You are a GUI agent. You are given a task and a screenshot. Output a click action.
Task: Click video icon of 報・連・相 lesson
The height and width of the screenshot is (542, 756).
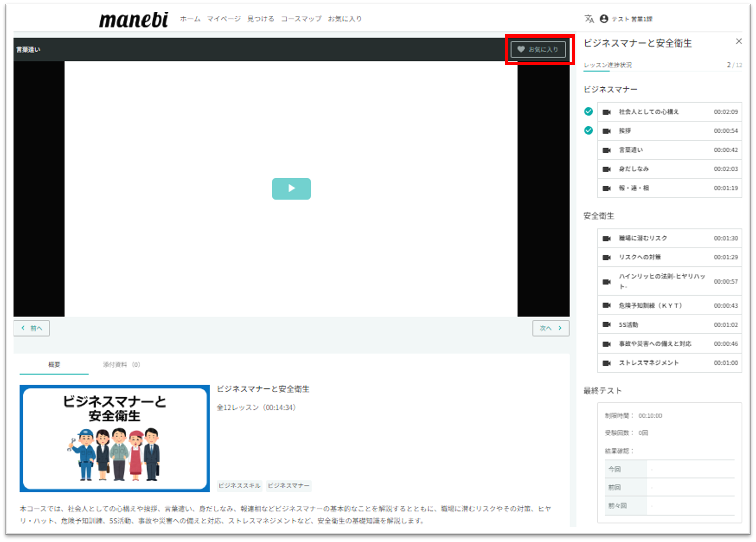coord(606,188)
